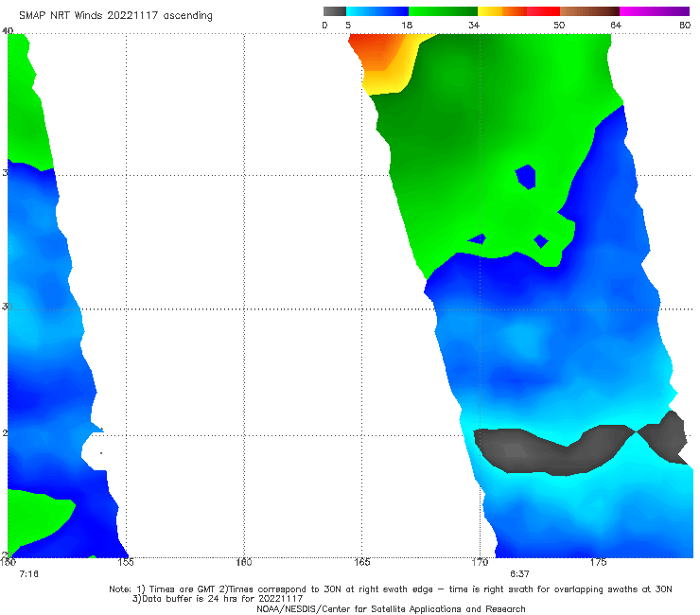Click the latitude label '40'

pyautogui.click(x=8, y=31)
